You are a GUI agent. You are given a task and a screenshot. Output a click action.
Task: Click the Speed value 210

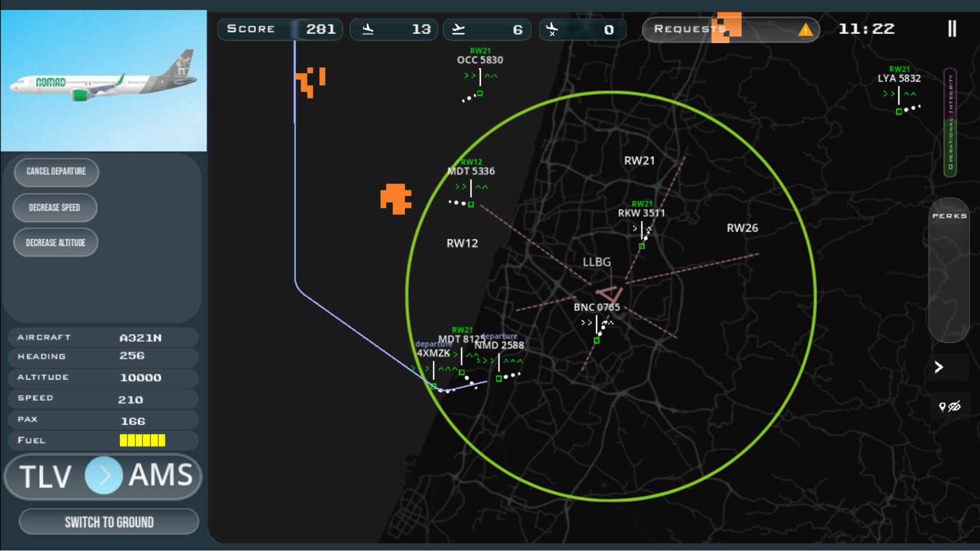(x=131, y=400)
